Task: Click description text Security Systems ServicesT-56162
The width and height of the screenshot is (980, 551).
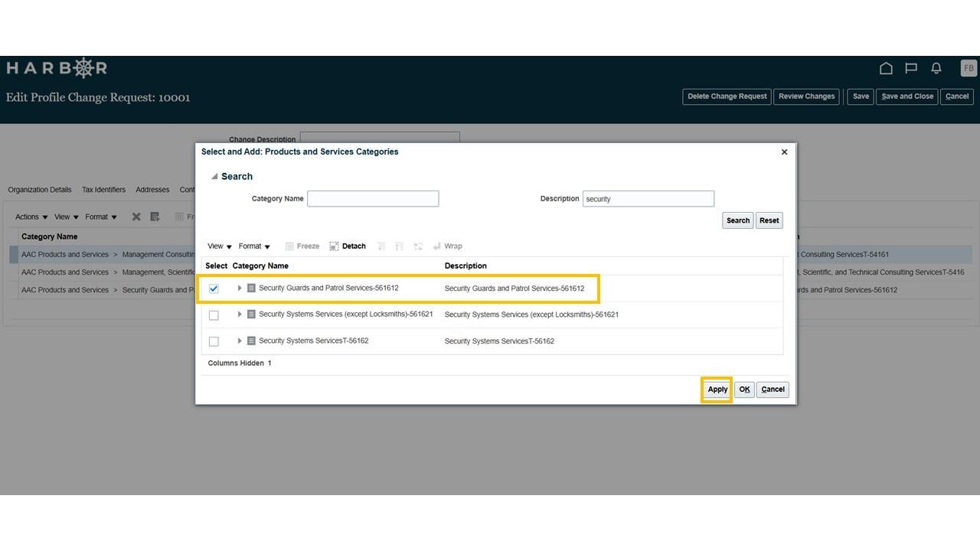Action: (499, 341)
